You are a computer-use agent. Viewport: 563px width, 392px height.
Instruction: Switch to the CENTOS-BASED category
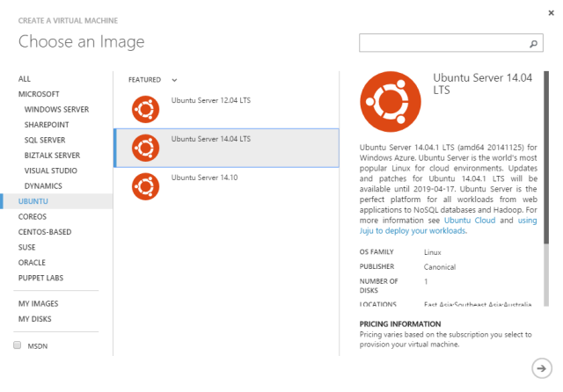pyautogui.click(x=45, y=232)
